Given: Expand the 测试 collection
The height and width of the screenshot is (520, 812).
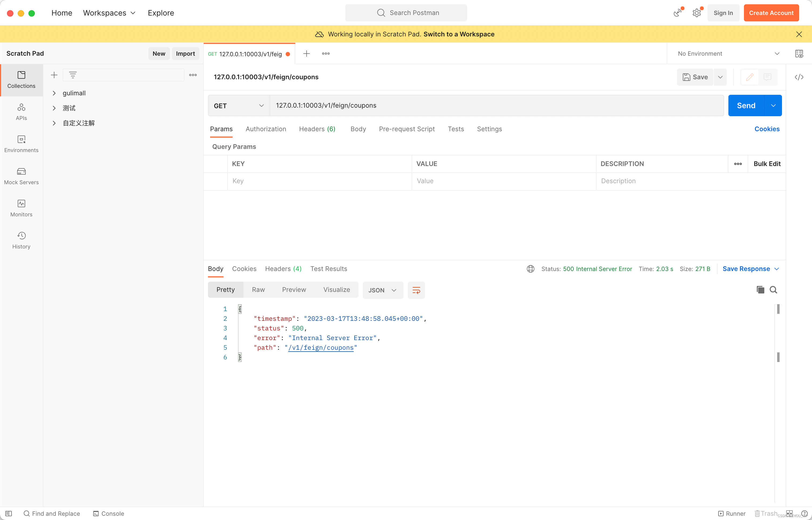Looking at the screenshot, I should coord(54,108).
